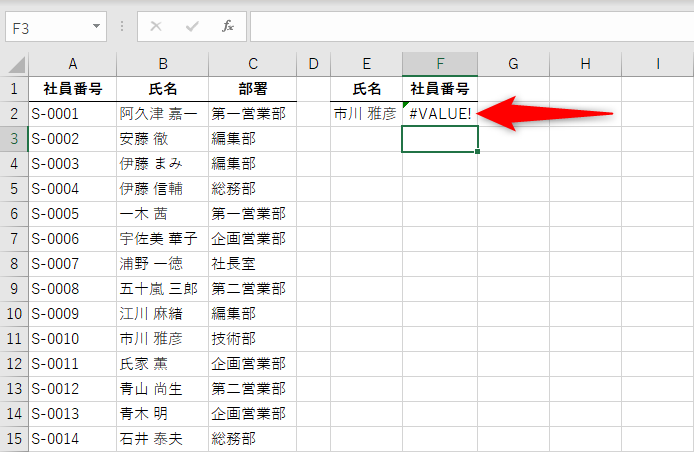Select column E header
Viewport: 694px width, 452px height.
pyautogui.click(x=366, y=64)
